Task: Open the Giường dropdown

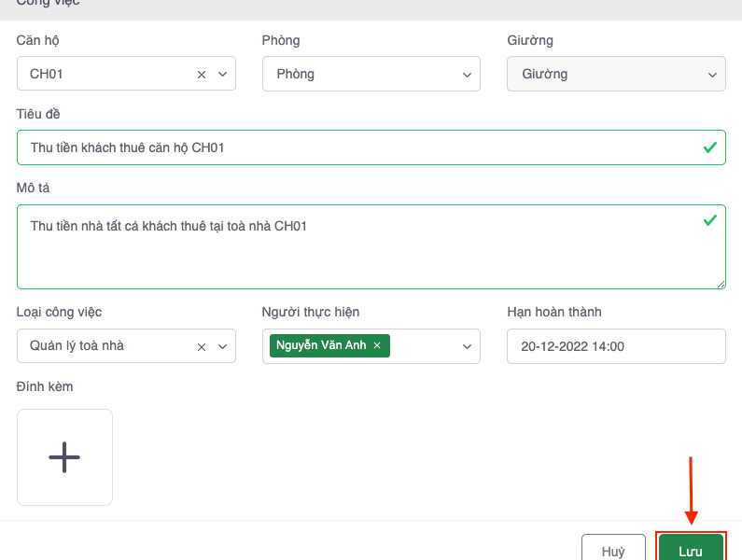Action: (x=615, y=75)
